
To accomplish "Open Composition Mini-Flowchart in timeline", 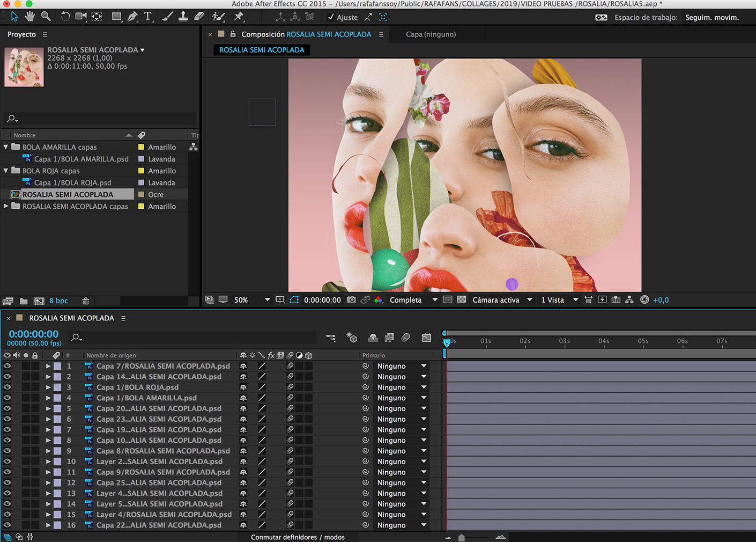I will tap(331, 338).
